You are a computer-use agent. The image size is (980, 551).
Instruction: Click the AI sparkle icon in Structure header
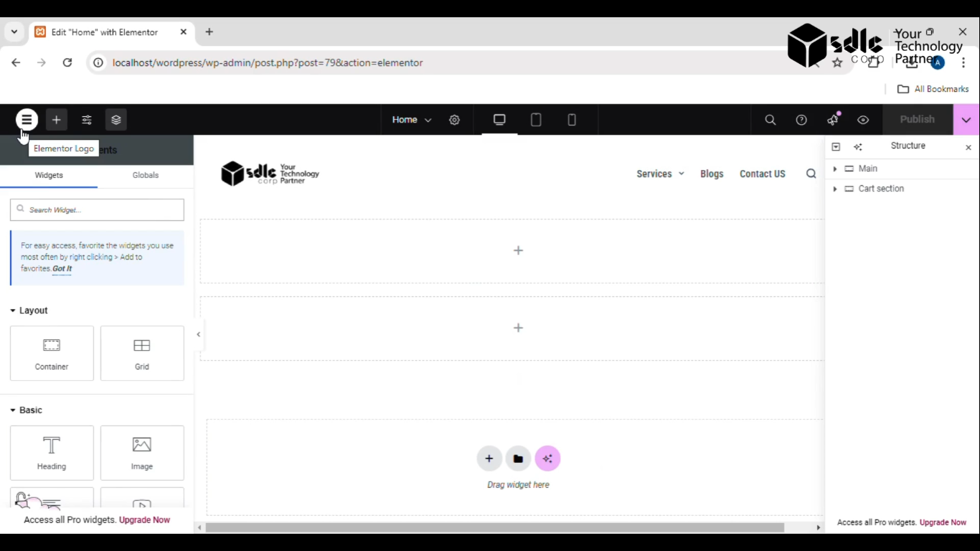coord(858,146)
